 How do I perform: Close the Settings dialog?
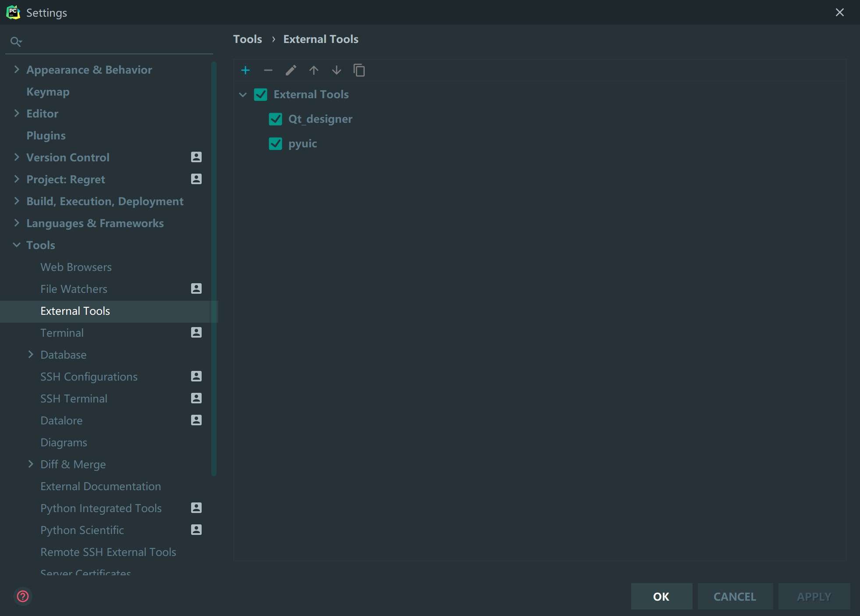(x=839, y=12)
